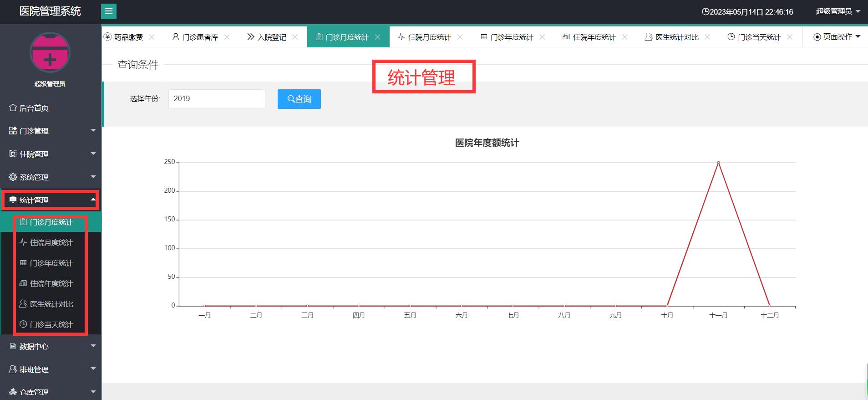Click the home icon next to 后台首页
Viewport: 868px width, 400px height.
click(13, 108)
